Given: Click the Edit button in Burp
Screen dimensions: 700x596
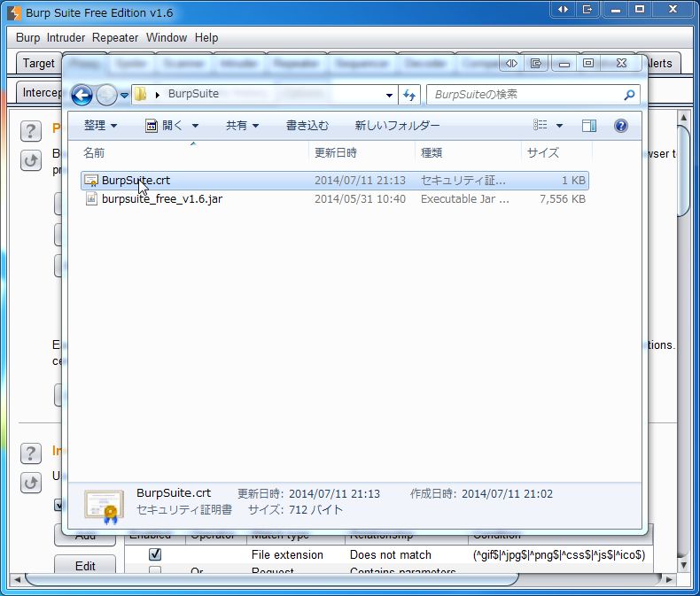Looking at the screenshot, I should pos(85,565).
